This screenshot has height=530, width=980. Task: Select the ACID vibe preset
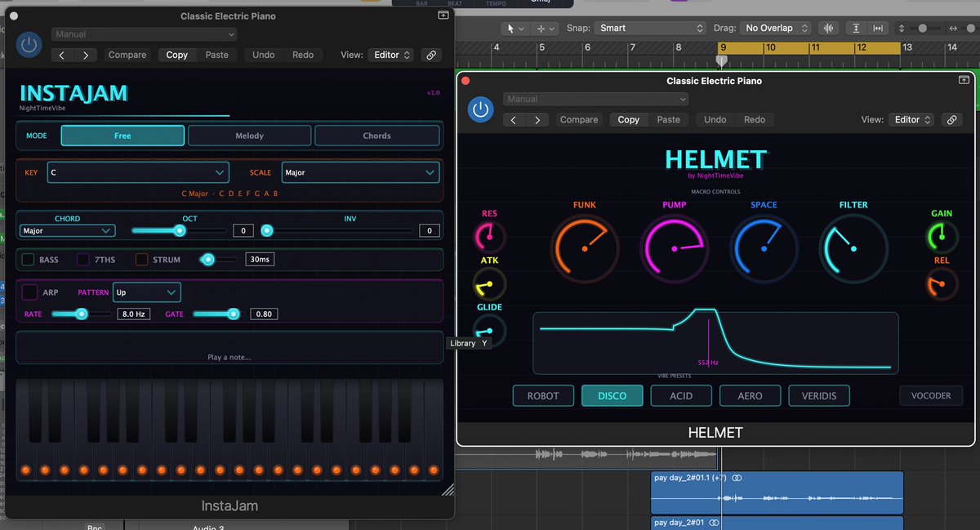[x=681, y=395]
